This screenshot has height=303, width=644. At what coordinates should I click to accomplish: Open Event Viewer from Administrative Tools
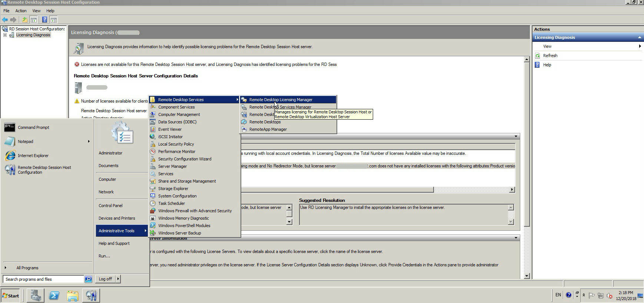tap(170, 129)
